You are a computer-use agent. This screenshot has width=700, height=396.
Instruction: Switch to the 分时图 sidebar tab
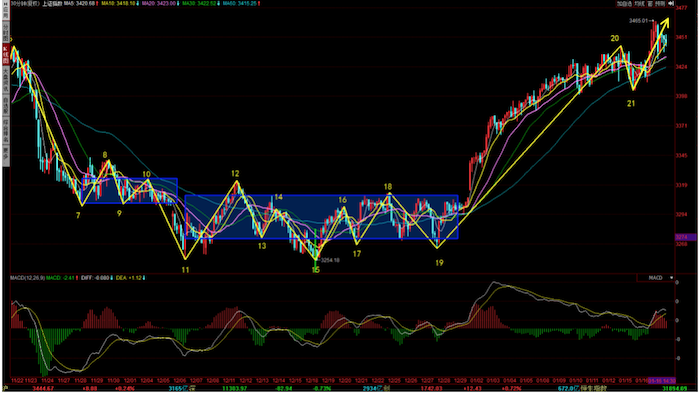tap(6, 31)
